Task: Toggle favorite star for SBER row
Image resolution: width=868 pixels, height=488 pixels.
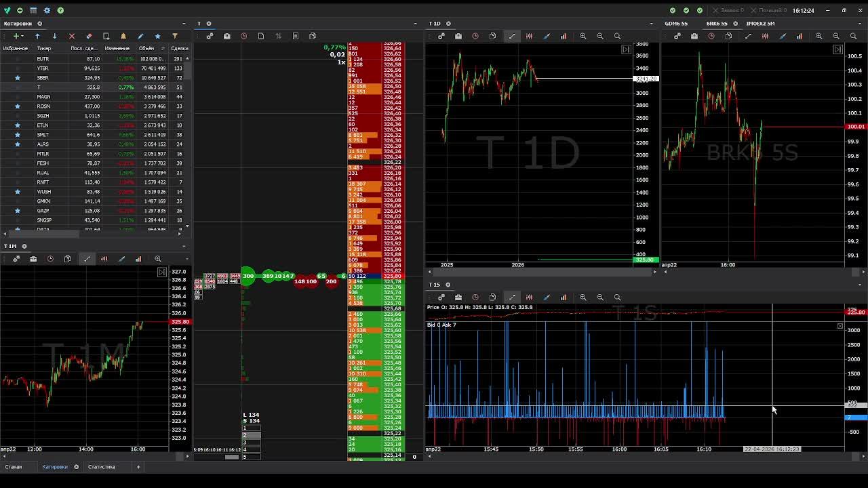Action: 18,78
